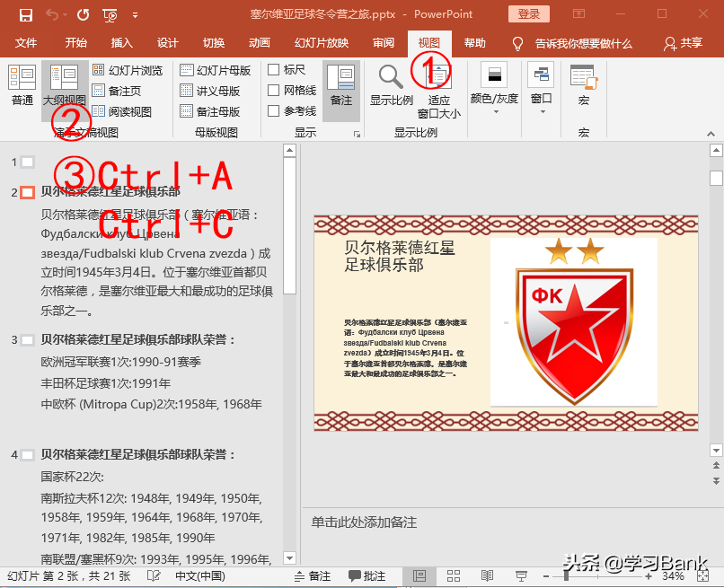
Task: Click the Undo arrow icon
Action: [52, 14]
